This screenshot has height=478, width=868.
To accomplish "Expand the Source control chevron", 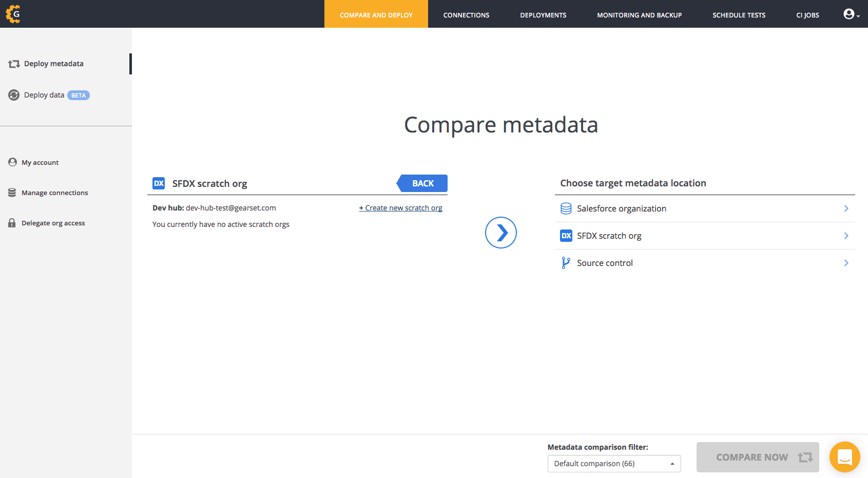I will (846, 263).
